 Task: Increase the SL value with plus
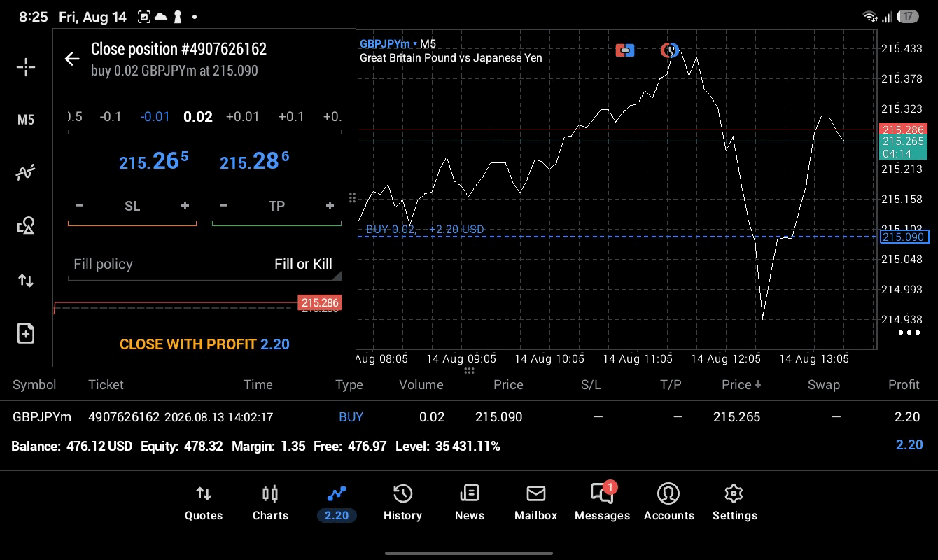(185, 206)
